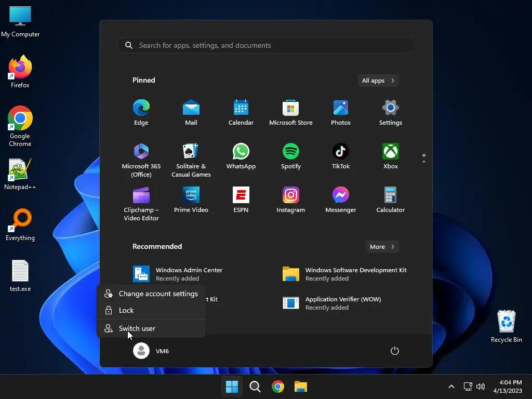Viewport: 532px width, 399px height.
Task: Click the VM6 user account button
Action: [151, 351]
